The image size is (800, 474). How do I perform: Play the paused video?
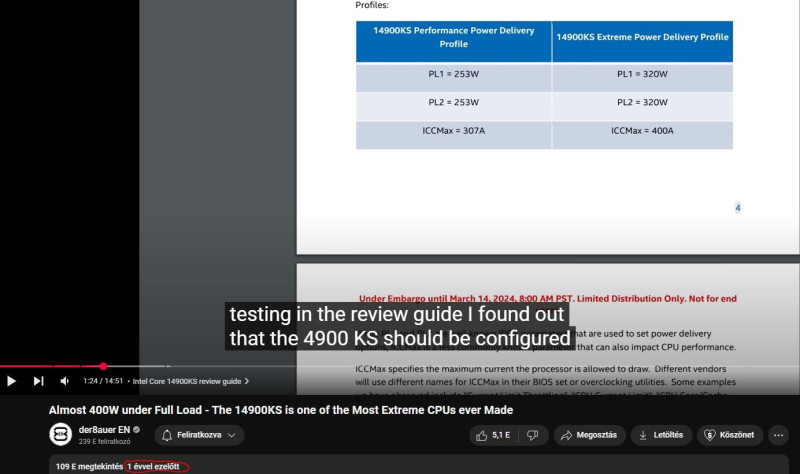pyautogui.click(x=11, y=381)
